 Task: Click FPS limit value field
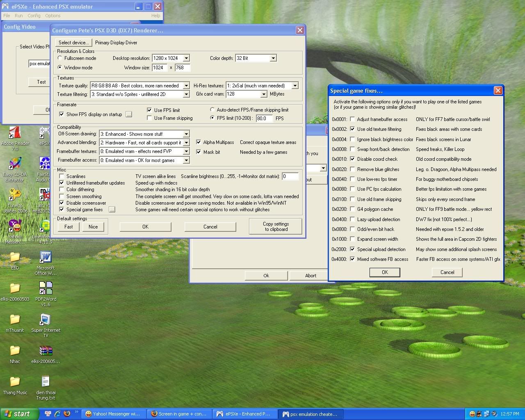(264, 118)
